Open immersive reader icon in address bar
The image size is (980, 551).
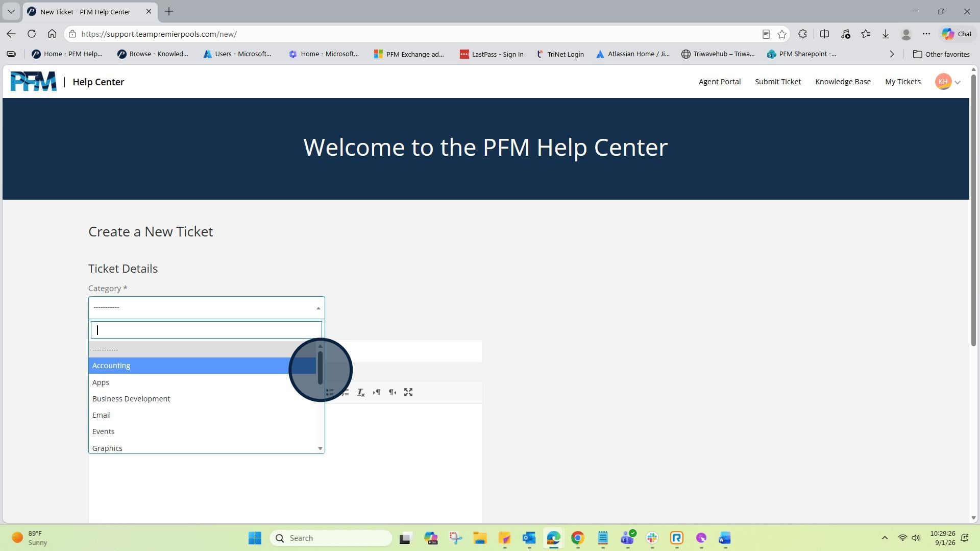766,34
